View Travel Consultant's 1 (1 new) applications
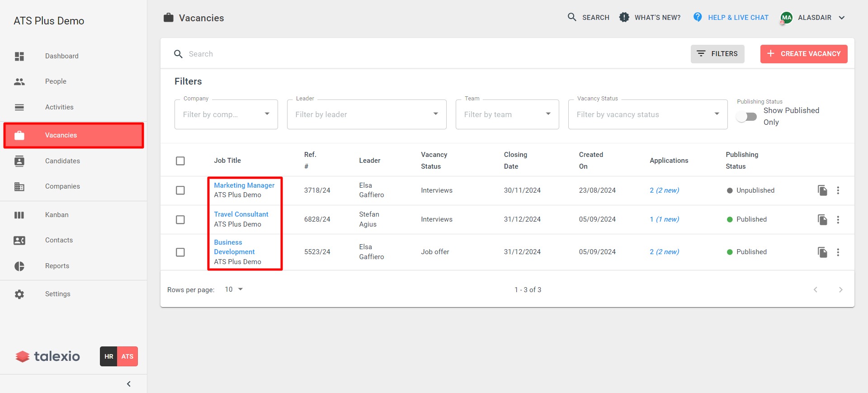The height and width of the screenshot is (393, 868). [x=665, y=219]
